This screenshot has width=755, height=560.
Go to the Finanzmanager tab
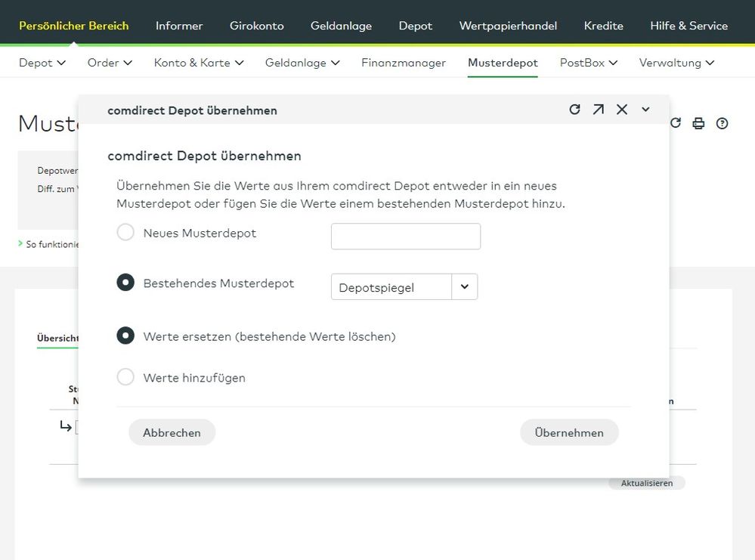(404, 63)
